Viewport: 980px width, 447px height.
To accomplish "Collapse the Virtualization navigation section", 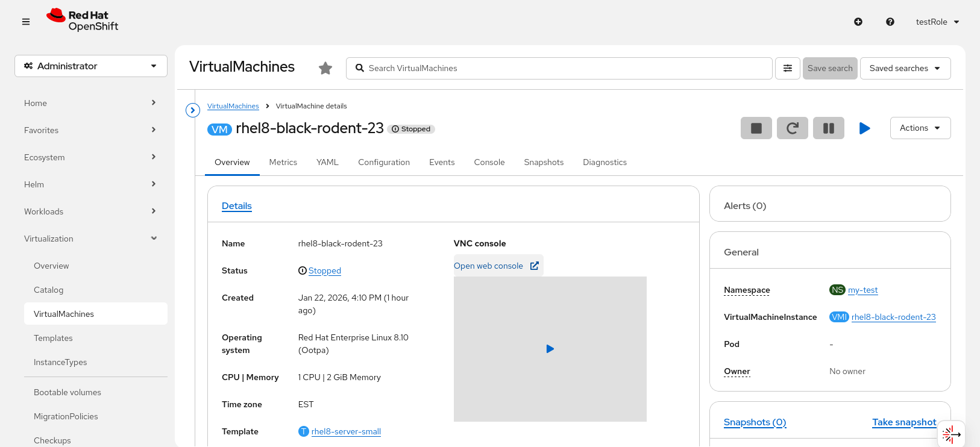I will click(x=91, y=239).
